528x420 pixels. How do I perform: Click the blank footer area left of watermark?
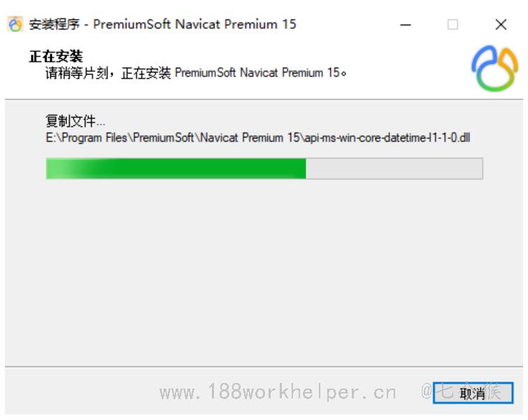(81, 392)
